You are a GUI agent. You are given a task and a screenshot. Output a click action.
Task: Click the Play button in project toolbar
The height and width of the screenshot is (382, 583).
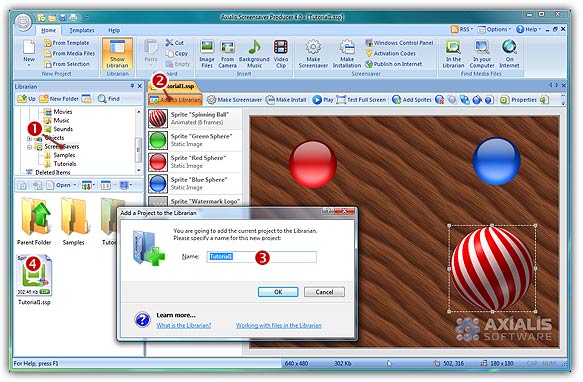coord(323,100)
